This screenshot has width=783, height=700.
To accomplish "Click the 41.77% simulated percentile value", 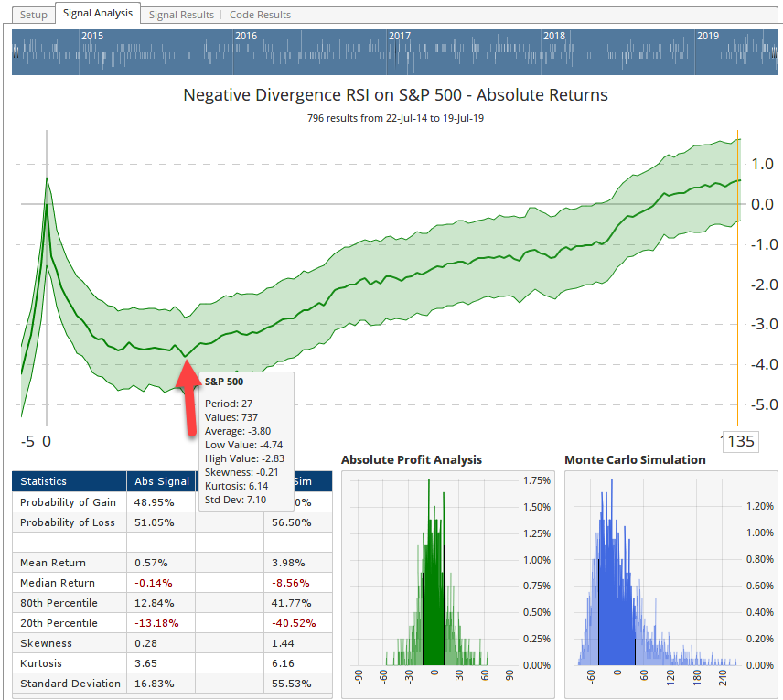I will [292, 603].
